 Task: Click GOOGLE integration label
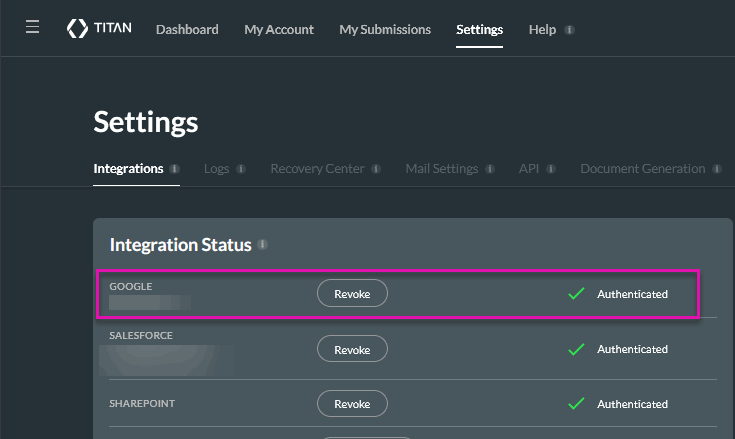[x=131, y=286]
